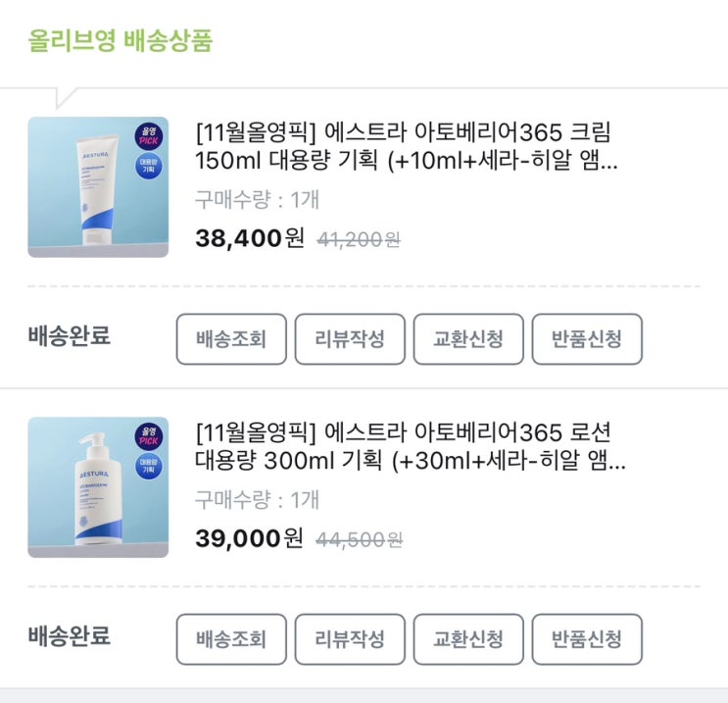Request a return via 반품신청 for the cream

point(587,339)
